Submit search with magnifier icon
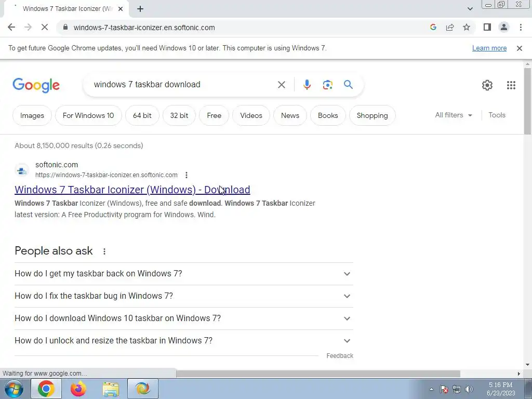Screen dimensions: 532x399 pos(349,85)
